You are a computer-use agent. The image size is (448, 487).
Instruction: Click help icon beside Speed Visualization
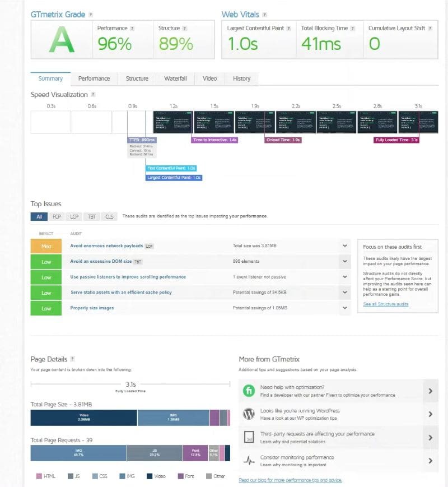click(93, 94)
